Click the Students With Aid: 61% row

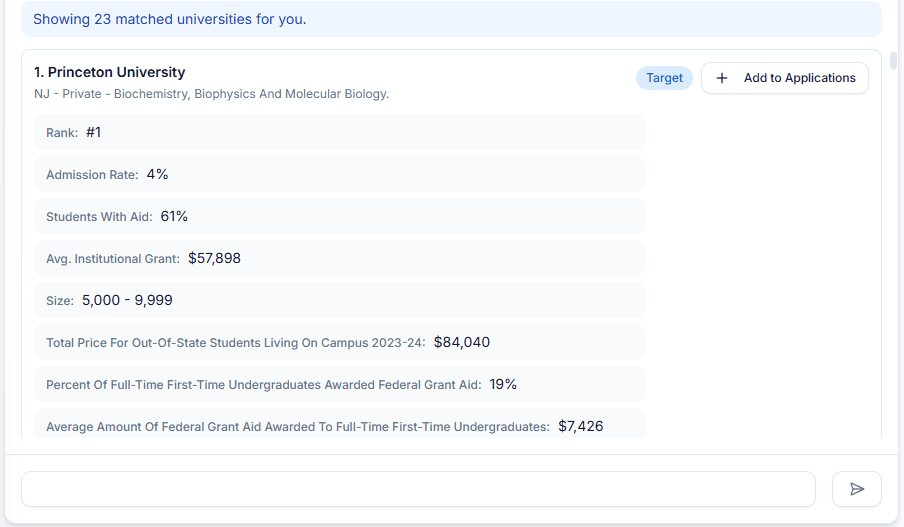tap(339, 216)
